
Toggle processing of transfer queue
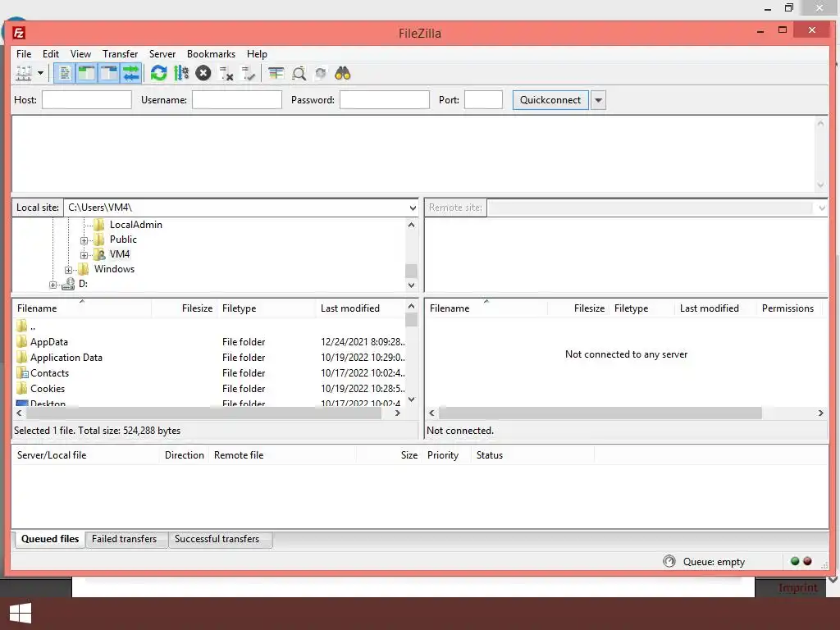[181, 73]
